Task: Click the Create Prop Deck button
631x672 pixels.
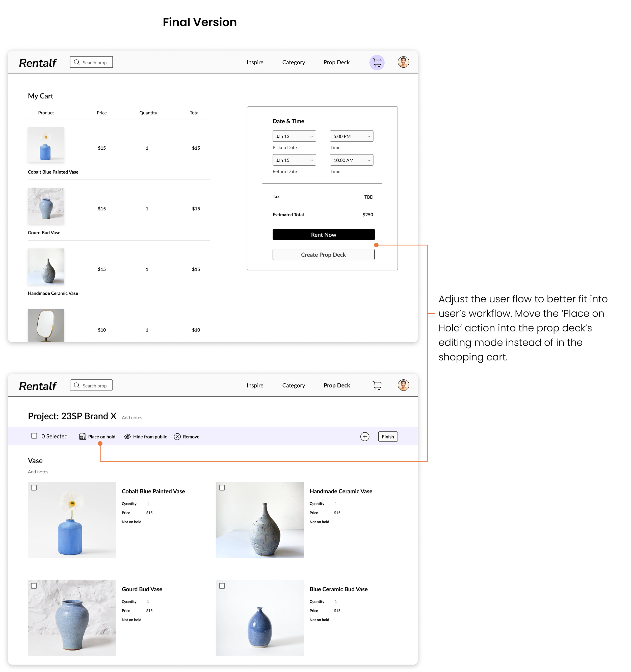Action: [323, 254]
